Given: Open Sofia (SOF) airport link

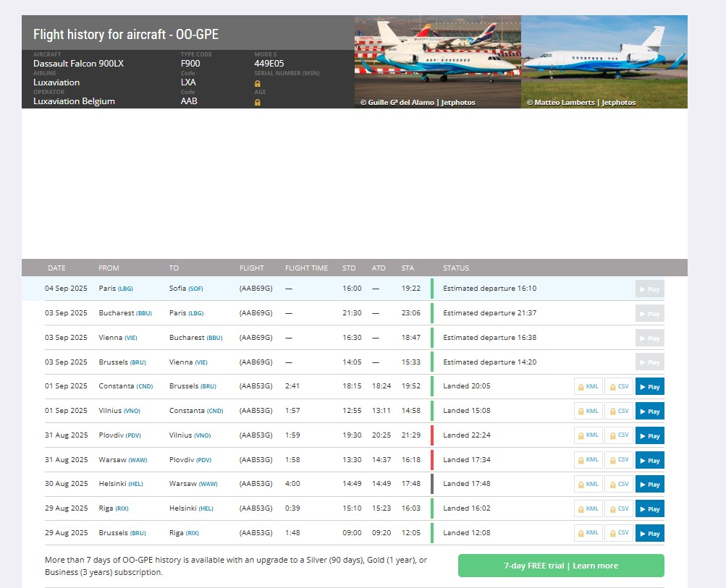Looking at the screenshot, I should 186,289.
